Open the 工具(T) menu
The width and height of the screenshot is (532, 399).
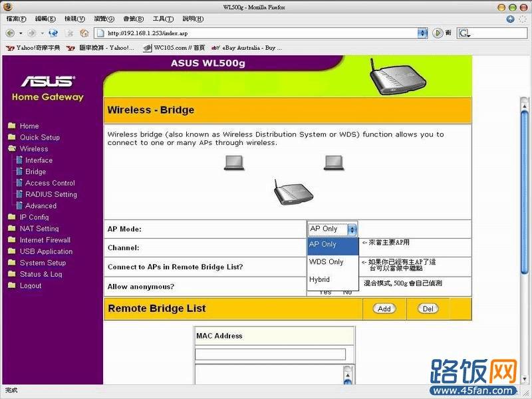click(163, 19)
